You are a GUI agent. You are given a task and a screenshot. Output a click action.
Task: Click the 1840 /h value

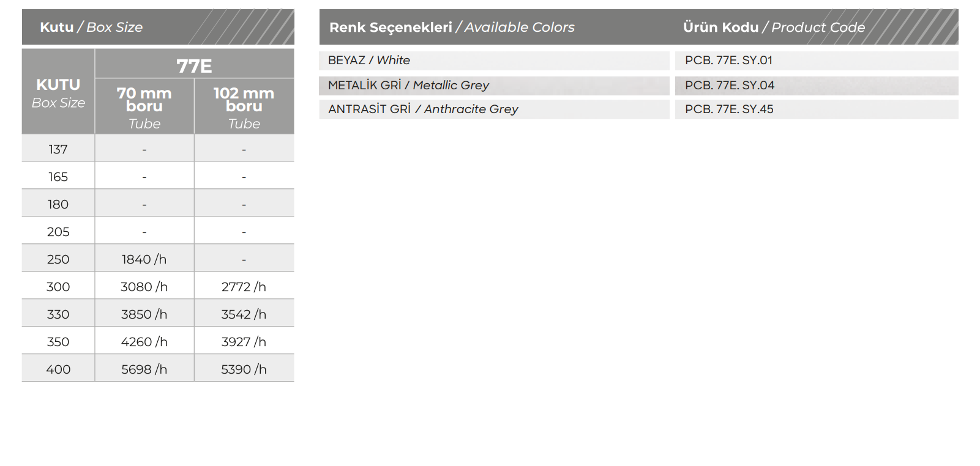tap(144, 259)
